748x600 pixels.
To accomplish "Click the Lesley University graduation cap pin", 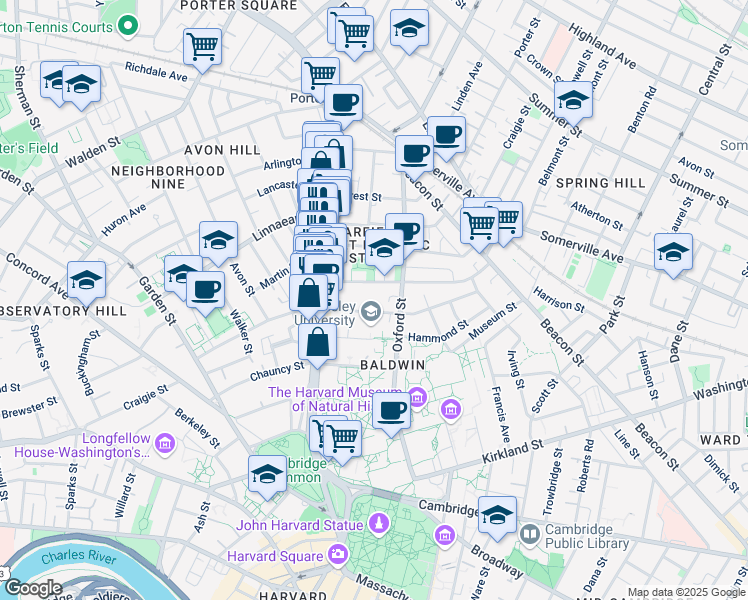I will tap(371, 312).
